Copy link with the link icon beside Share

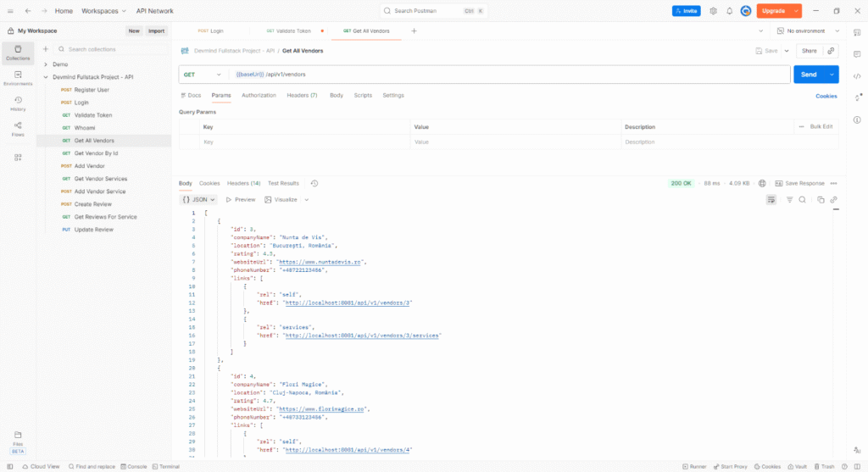click(831, 51)
